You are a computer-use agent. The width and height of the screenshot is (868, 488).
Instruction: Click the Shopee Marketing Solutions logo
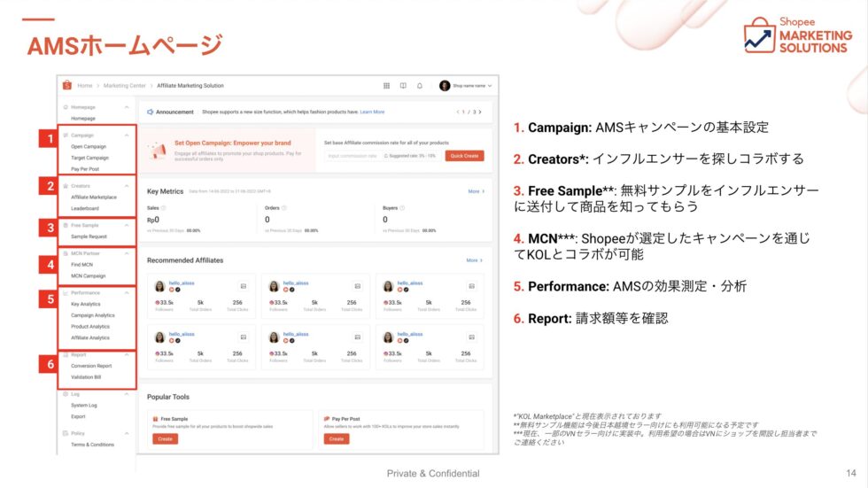point(798,35)
